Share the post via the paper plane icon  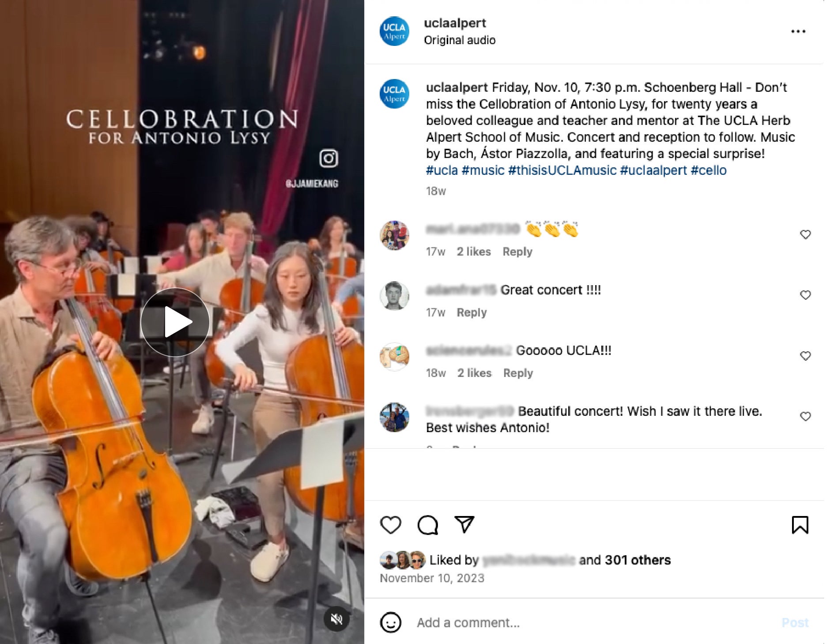coord(464,524)
